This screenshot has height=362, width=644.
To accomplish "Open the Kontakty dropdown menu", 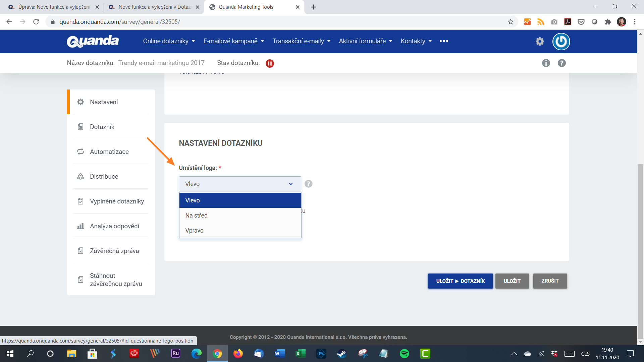I will pyautogui.click(x=416, y=41).
